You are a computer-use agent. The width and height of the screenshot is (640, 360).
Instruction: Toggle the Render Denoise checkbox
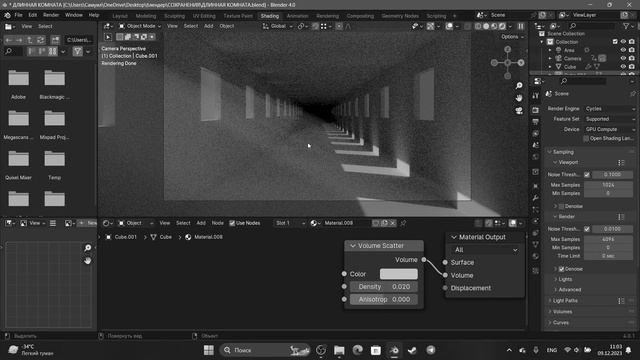pyautogui.click(x=561, y=269)
